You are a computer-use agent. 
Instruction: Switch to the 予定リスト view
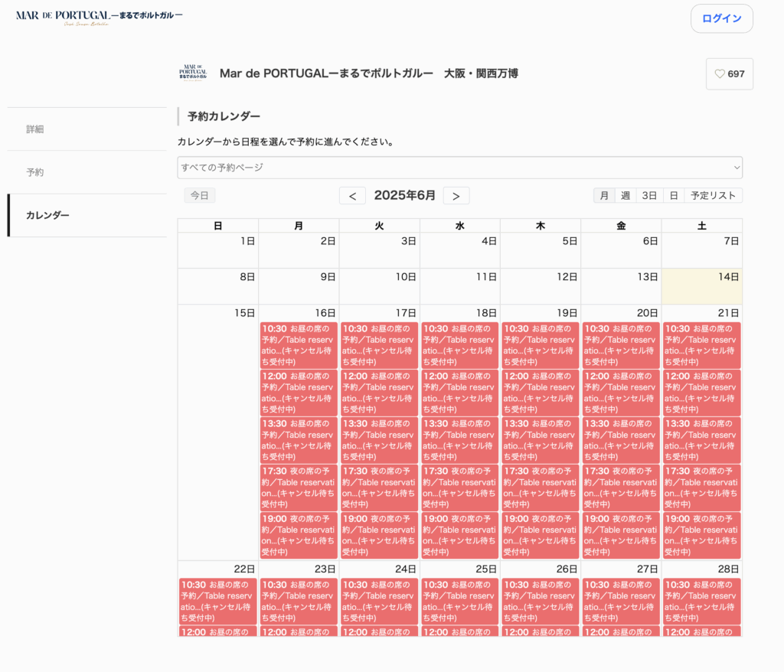(x=713, y=195)
